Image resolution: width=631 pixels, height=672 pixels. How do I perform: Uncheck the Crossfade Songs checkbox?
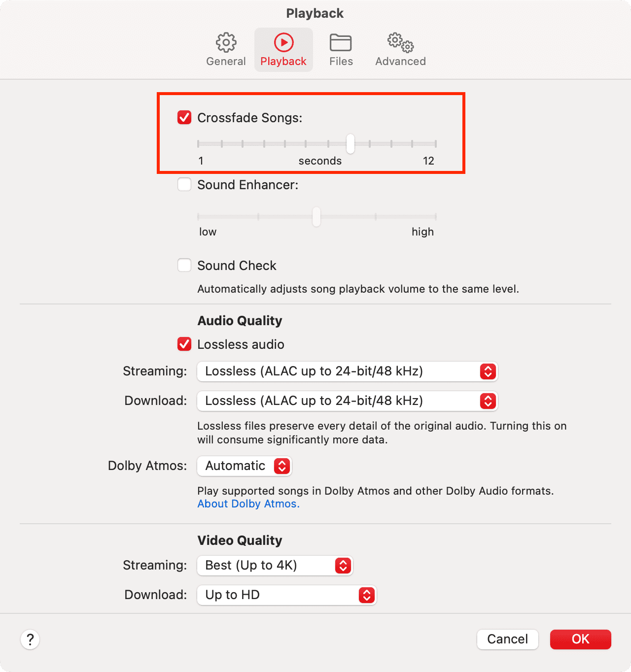tap(184, 117)
